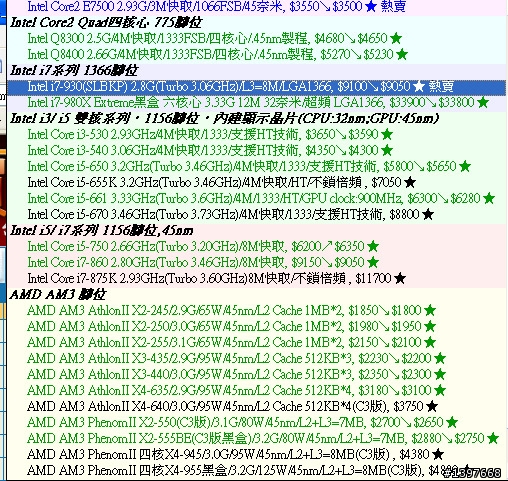The width and height of the screenshot is (508, 481).
Task: Click blue star on E7500 row
Action: click(x=371, y=6)
